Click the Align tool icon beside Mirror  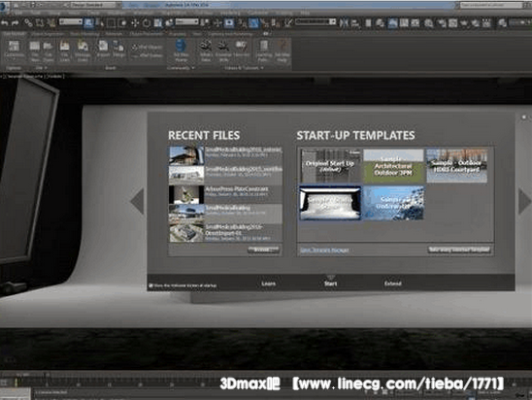[355, 23]
